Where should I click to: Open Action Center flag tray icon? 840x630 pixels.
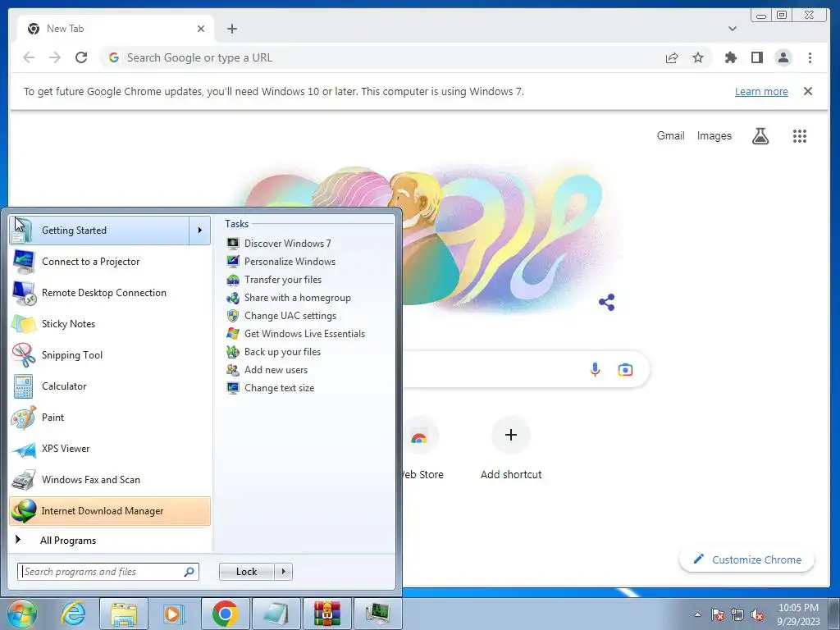point(718,614)
